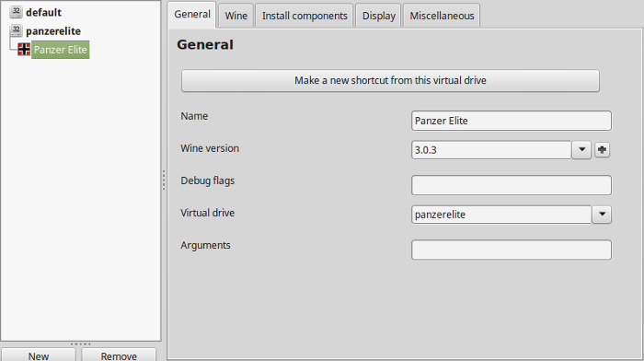The image size is (644, 361).
Task: Switch to the General tab
Action: [x=191, y=15]
